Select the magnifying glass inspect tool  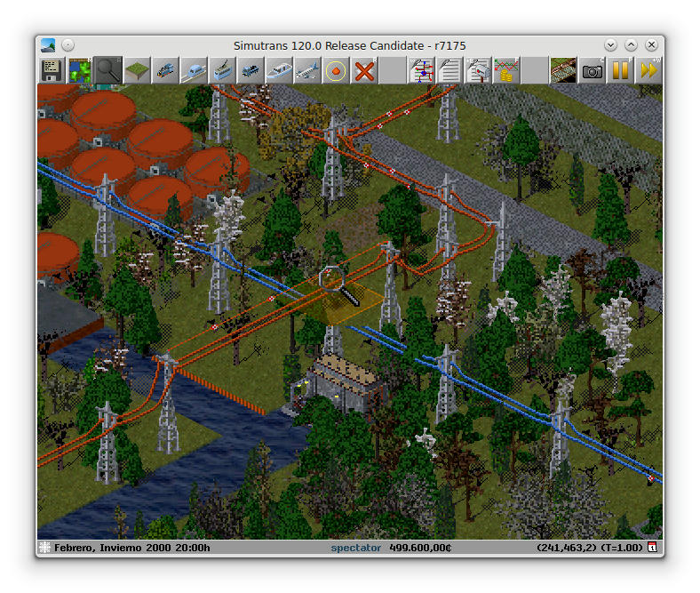coord(108,70)
